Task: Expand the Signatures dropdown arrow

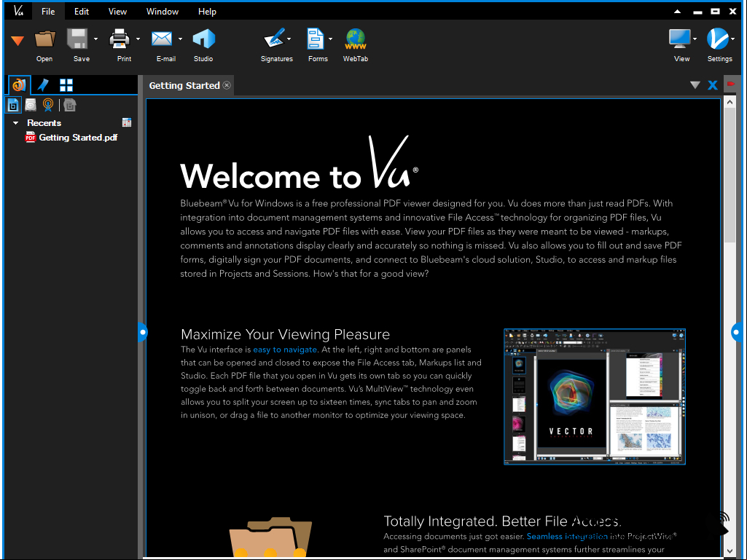Action: (289, 39)
